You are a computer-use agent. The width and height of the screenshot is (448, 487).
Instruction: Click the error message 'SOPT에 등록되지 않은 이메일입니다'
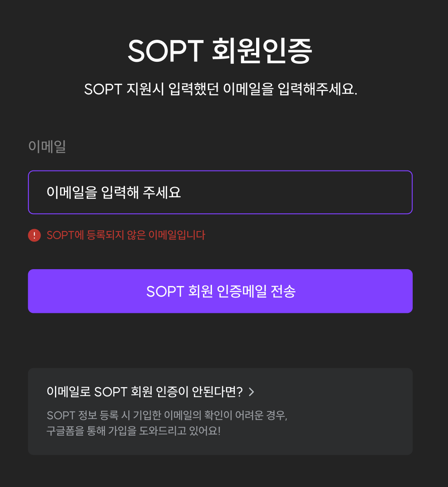pyautogui.click(x=126, y=235)
